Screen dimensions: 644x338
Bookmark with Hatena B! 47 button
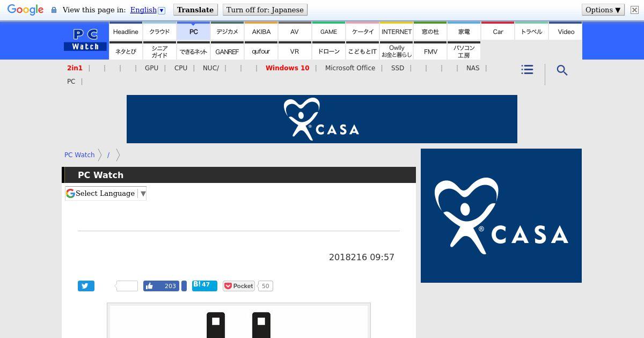click(204, 285)
